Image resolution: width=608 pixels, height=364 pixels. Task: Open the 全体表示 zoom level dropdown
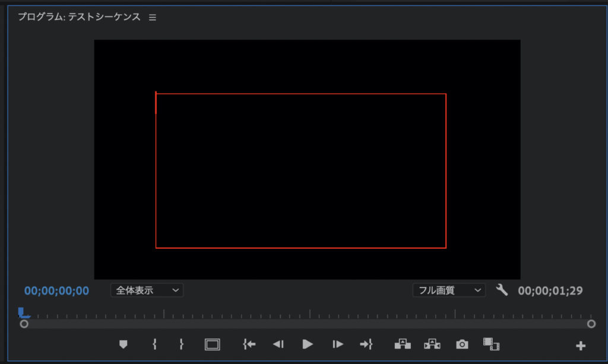pos(147,290)
